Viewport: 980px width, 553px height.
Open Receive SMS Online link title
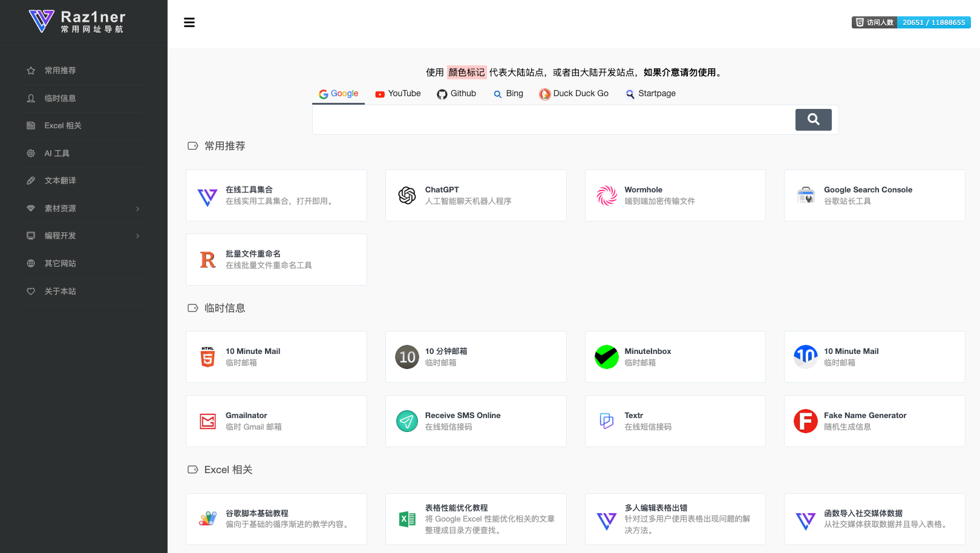pos(463,416)
